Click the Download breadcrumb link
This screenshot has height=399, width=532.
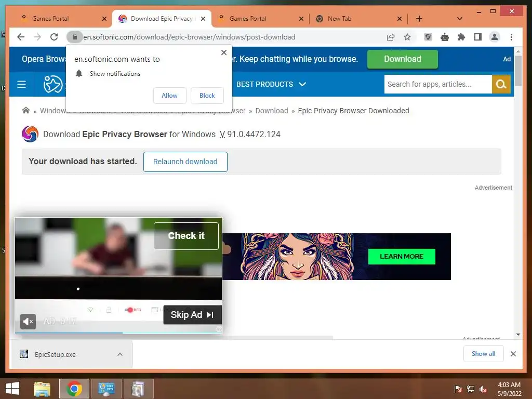pos(271,111)
